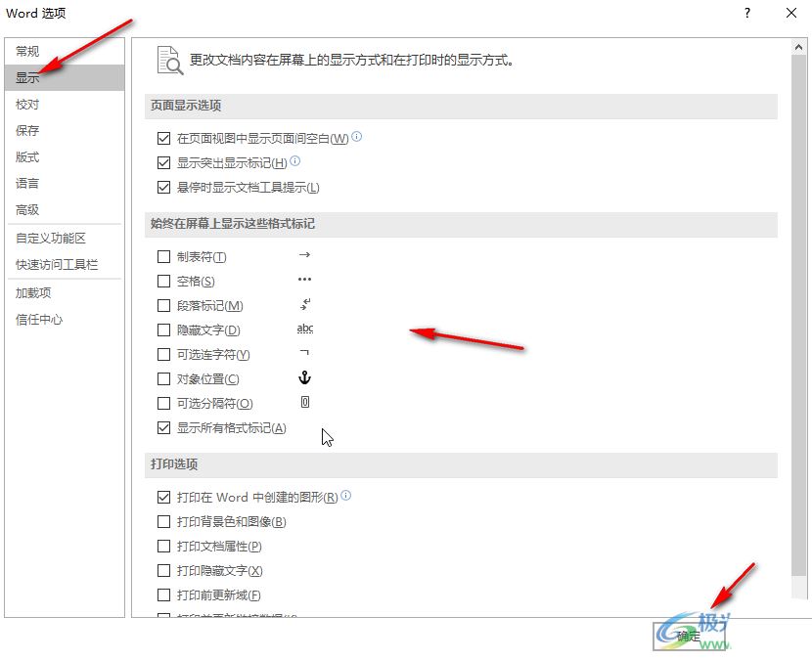The image size is (812, 660).
Task: Click the optional break symbol
Action: click(305, 402)
